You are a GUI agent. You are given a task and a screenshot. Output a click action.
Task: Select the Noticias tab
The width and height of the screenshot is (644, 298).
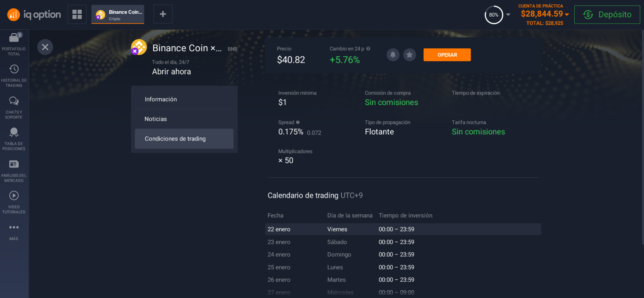(x=184, y=119)
